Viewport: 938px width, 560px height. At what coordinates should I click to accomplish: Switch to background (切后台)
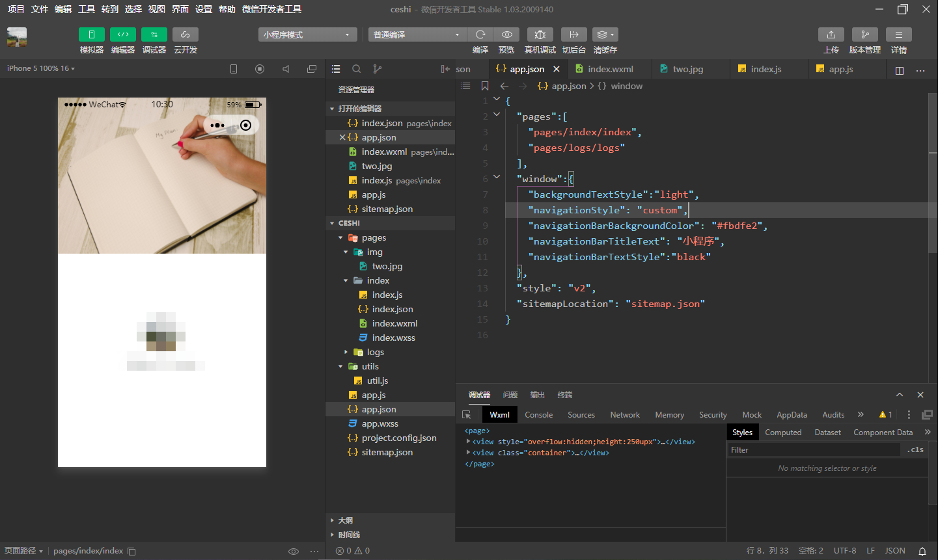(574, 34)
